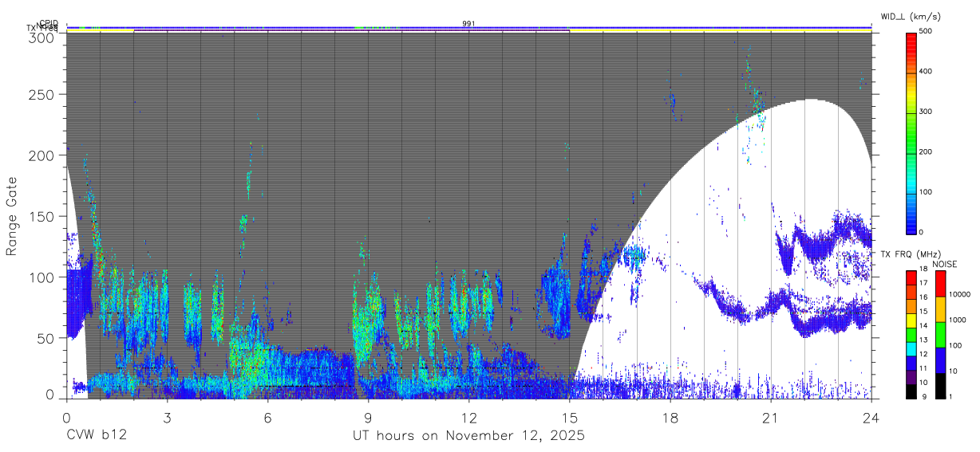This screenshot has width=980, height=452.
Task: Click 'UT hours on November 12, 2025' label
Action: coord(469,436)
